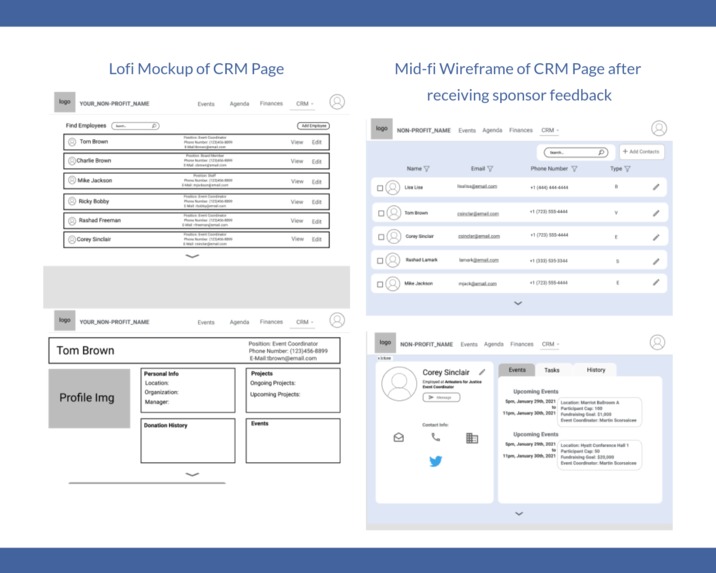Image resolution: width=716 pixels, height=573 pixels.
Task: Click magnifier icon in Find Employees search
Action: point(154,126)
